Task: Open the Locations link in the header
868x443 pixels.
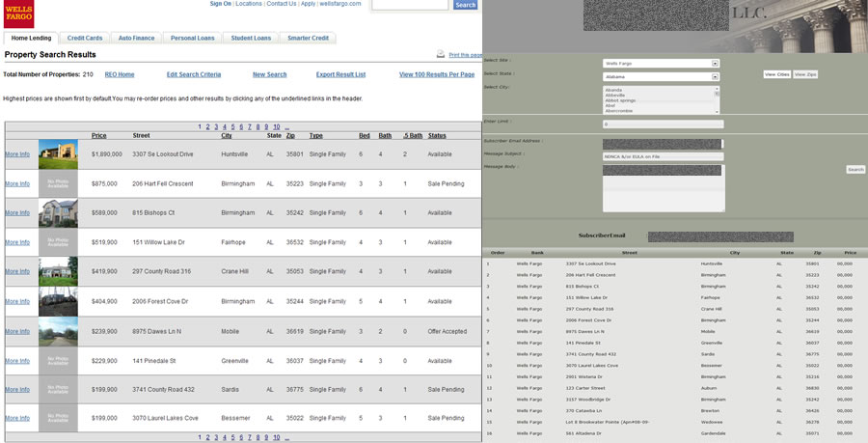Action: tap(249, 3)
